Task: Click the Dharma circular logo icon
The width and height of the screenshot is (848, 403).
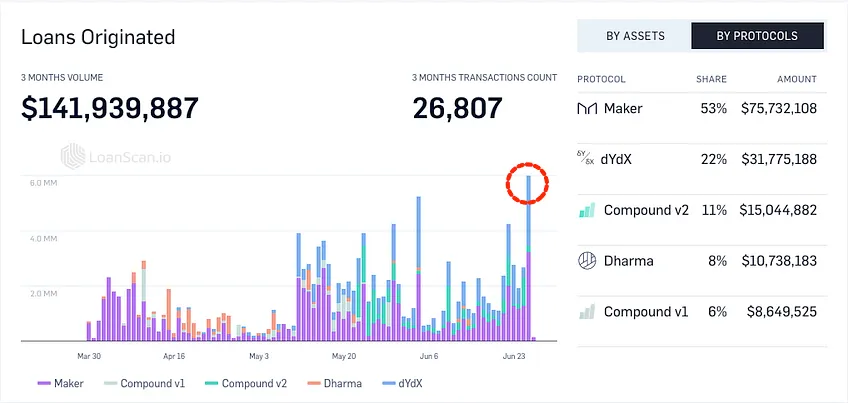Action: tap(587, 261)
